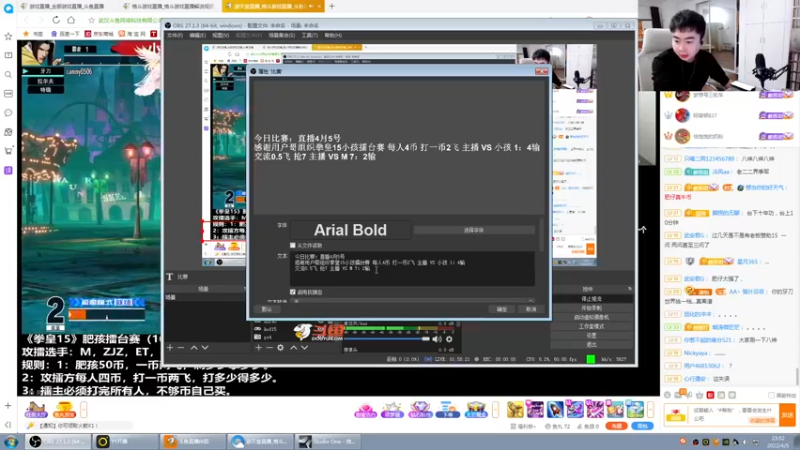Click the treasure chest icon in gift bar
Image resolution: width=800 pixels, height=450 pixels.
tap(476, 409)
